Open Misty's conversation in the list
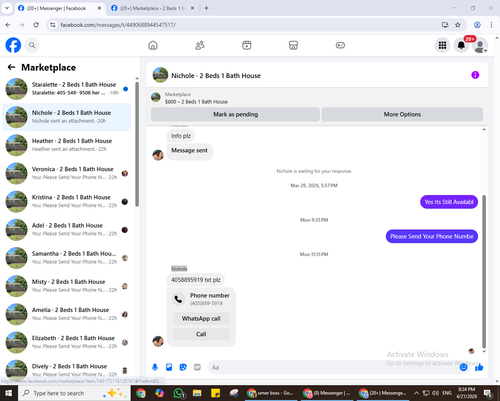The width and height of the screenshot is (500, 401). pyautogui.click(x=67, y=286)
